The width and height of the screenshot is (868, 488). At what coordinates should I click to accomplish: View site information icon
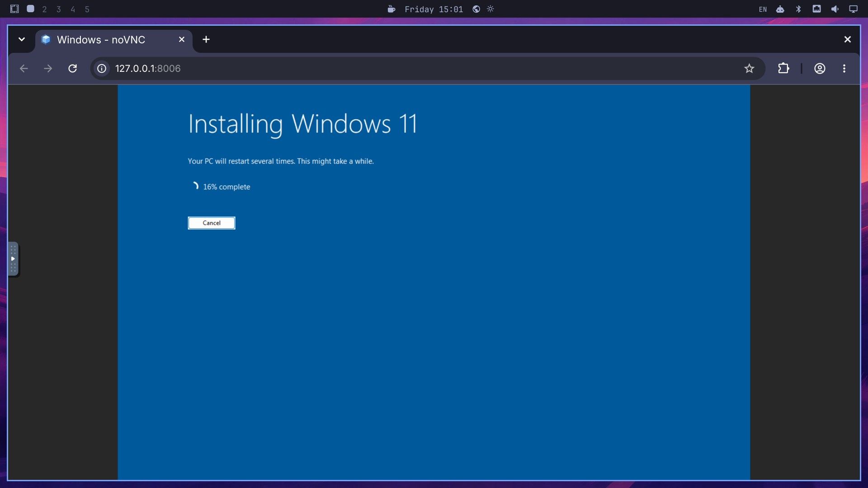pos(102,68)
